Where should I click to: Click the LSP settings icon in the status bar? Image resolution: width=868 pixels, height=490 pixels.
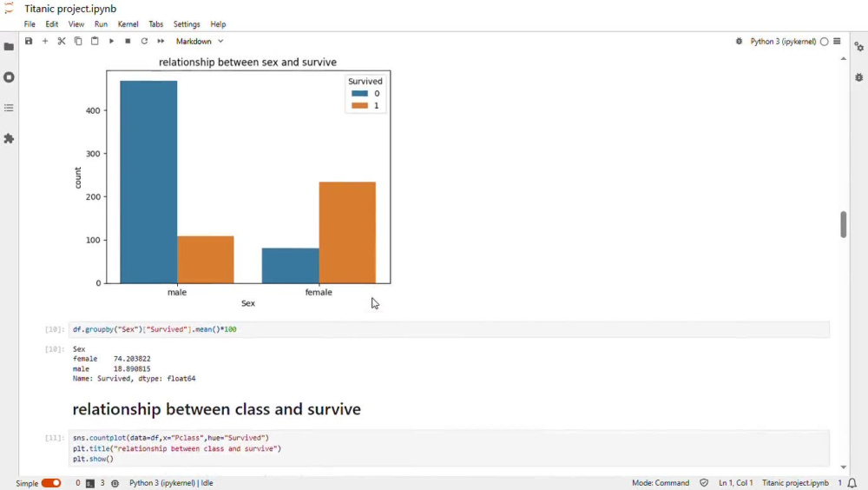(x=115, y=483)
